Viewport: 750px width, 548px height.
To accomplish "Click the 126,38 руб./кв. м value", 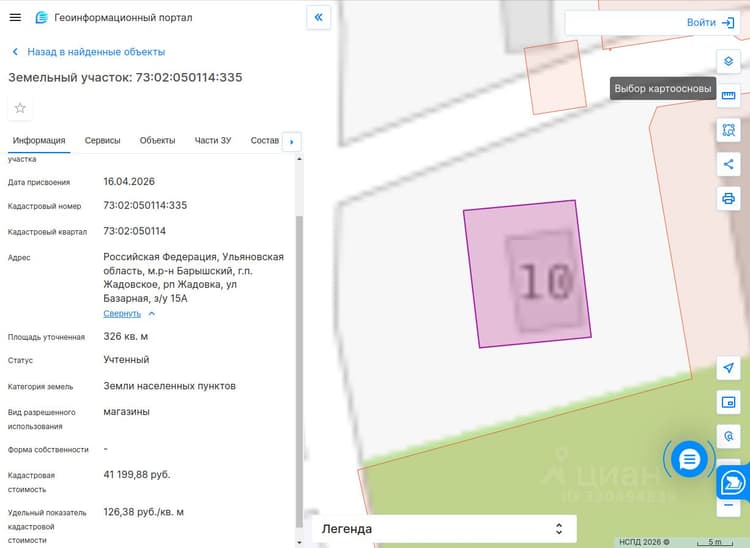I will tap(143, 512).
